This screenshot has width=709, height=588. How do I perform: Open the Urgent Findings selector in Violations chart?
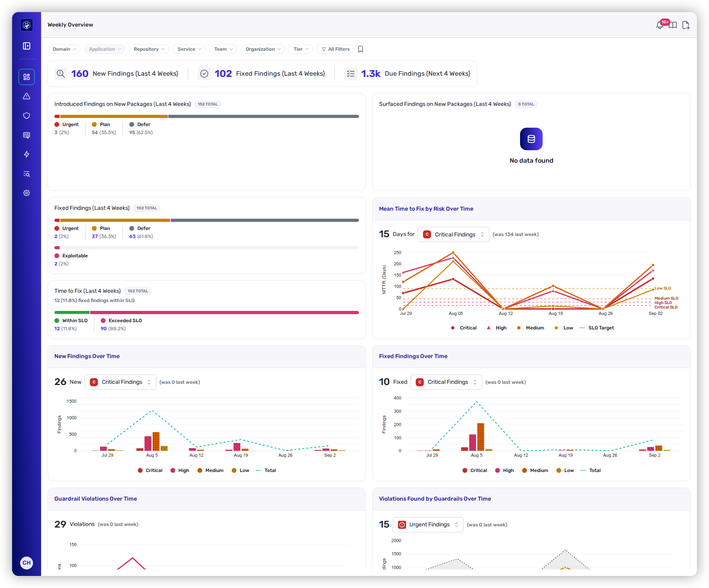pyautogui.click(x=428, y=524)
